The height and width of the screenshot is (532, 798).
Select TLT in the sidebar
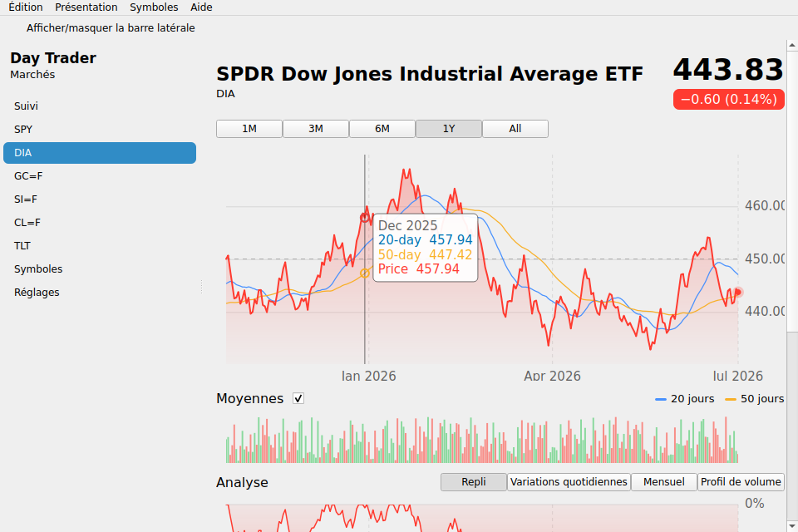tap(100, 246)
